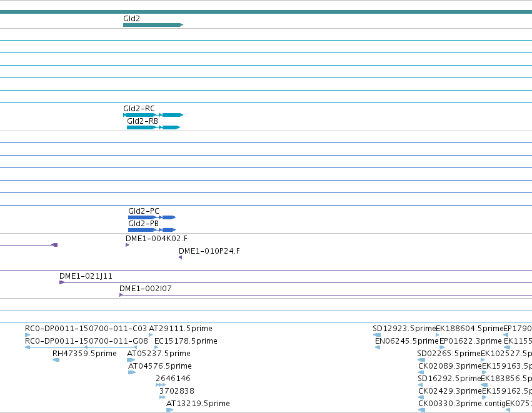Open the DME1-010P24.F feature label
Screen dimensions: 532x413
coord(209,251)
